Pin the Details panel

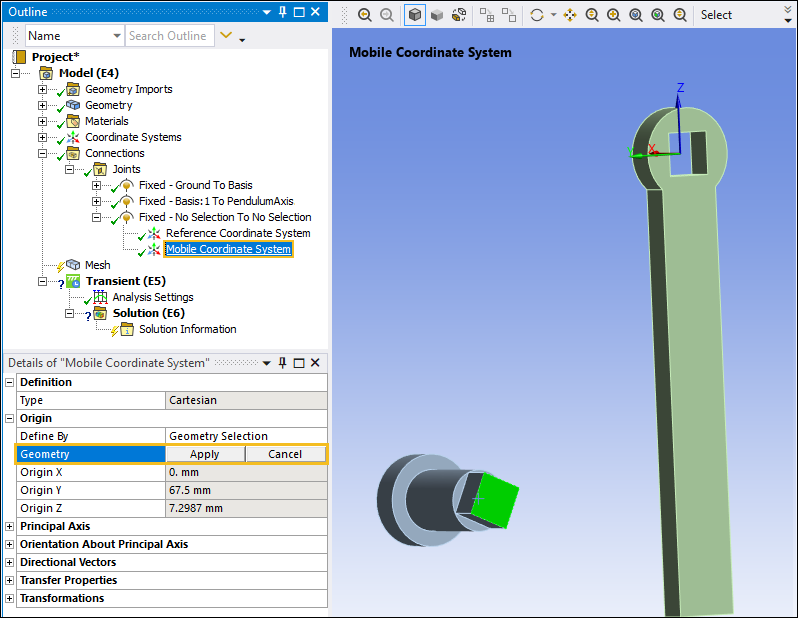coord(283,362)
